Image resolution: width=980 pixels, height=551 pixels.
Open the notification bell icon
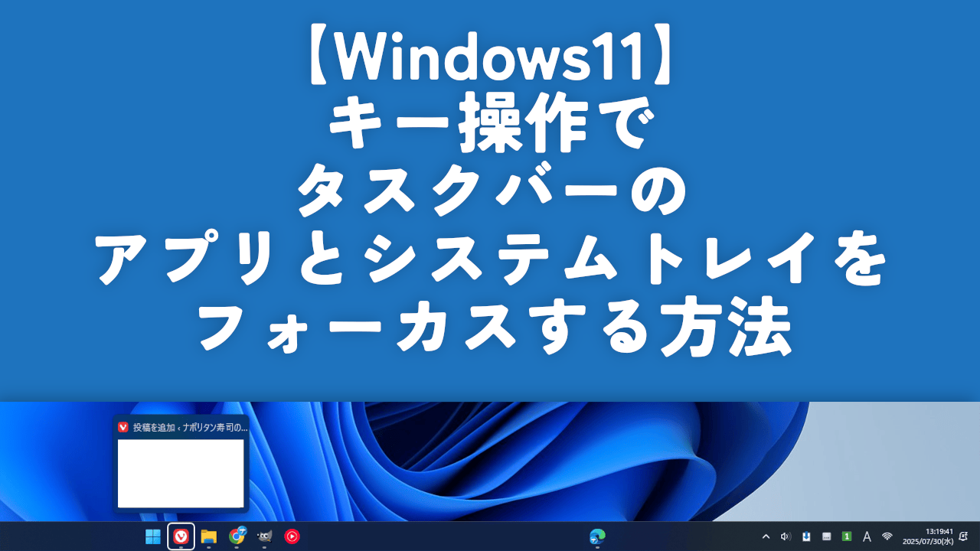click(x=963, y=536)
